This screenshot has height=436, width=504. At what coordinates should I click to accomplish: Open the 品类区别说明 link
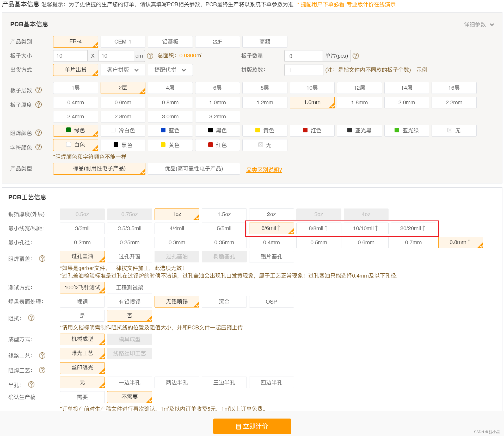tap(264, 170)
